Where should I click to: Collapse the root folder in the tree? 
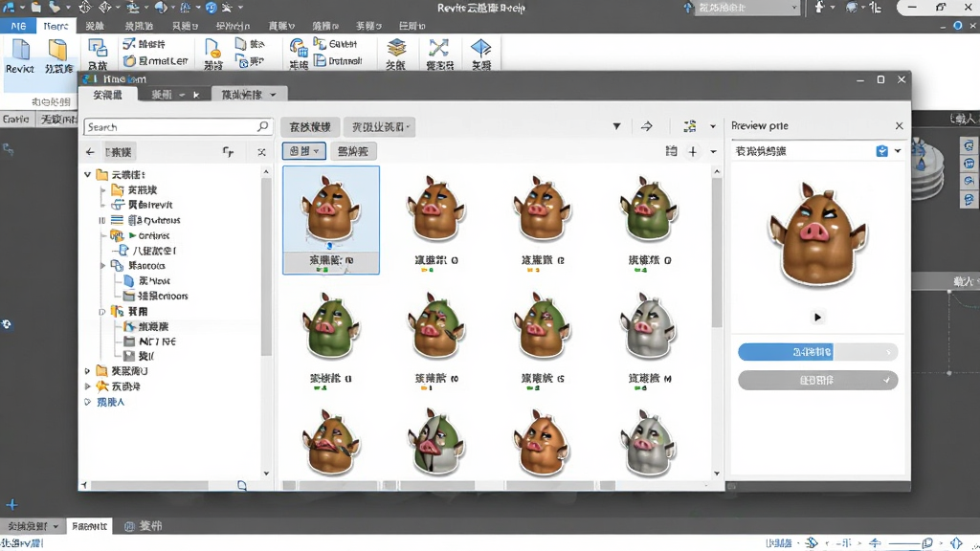(x=87, y=174)
